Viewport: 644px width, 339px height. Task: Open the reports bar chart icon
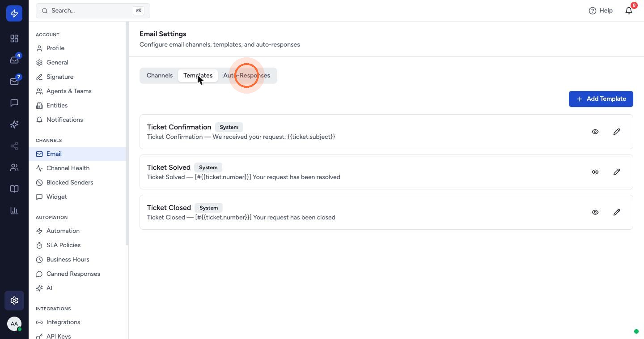14,210
